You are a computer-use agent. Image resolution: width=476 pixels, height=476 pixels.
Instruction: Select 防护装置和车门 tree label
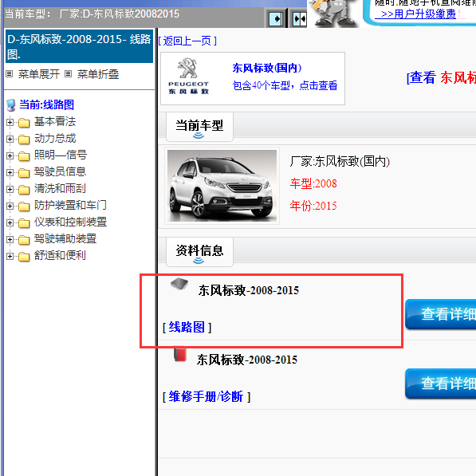click(x=70, y=205)
